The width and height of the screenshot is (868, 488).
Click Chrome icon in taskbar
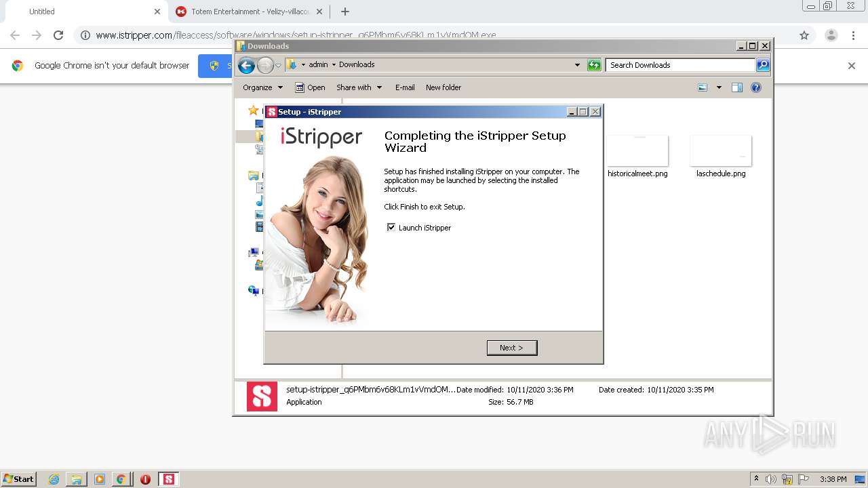[121, 479]
